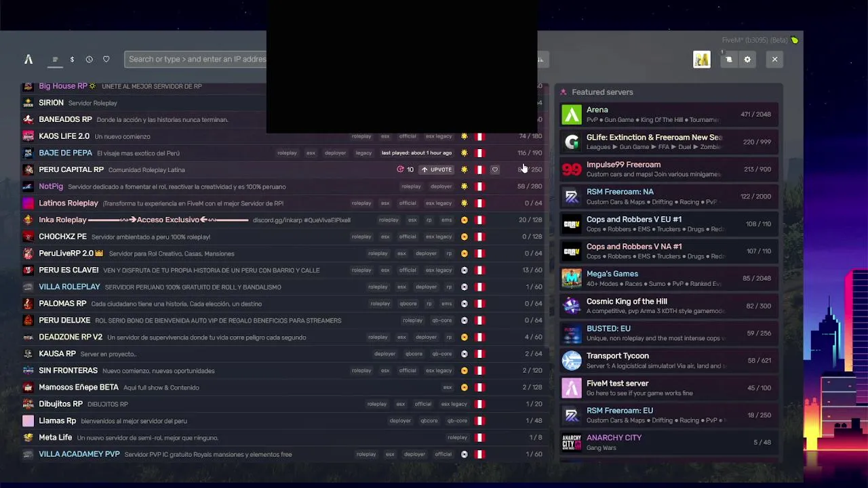This screenshot has width=868, height=488.
Task: Click the Inka Roleplay server icon
Action: (28, 220)
